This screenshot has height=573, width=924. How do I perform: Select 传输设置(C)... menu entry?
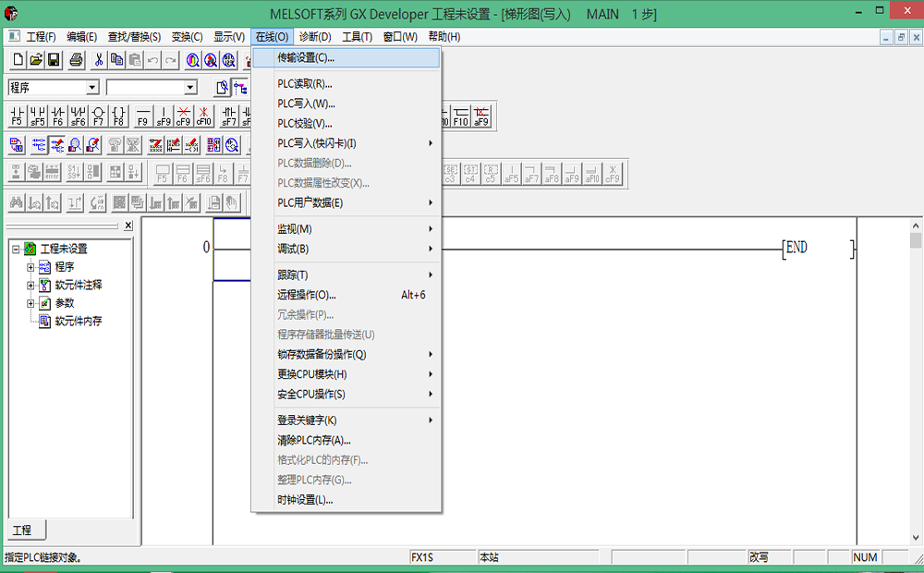pos(306,57)
